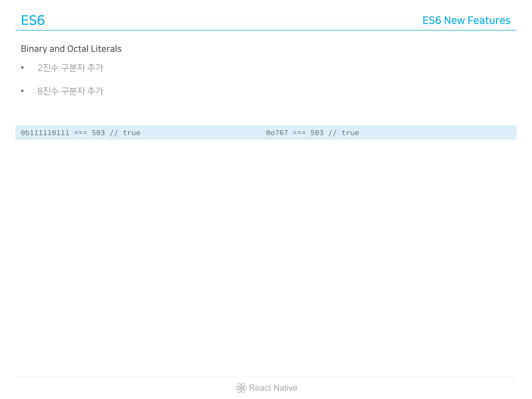Click the React atom logo icon
Image resolution: width=532 pixels, height=399 pixels.
click(x=241, y=388)
